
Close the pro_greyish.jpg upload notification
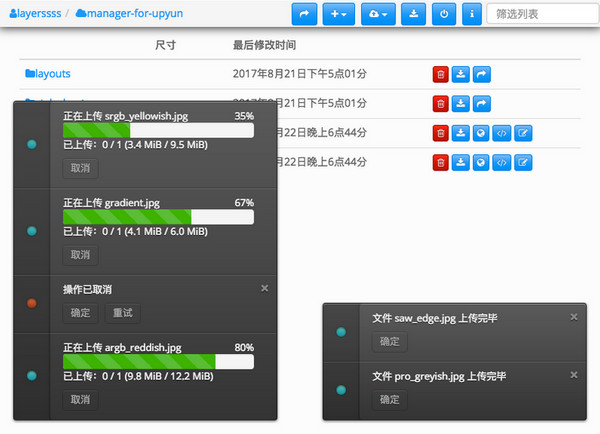[x=574, y=375]
